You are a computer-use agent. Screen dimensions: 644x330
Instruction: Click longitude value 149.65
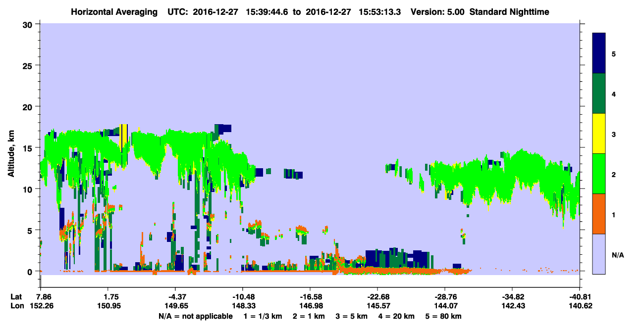[x=177, y=306]
